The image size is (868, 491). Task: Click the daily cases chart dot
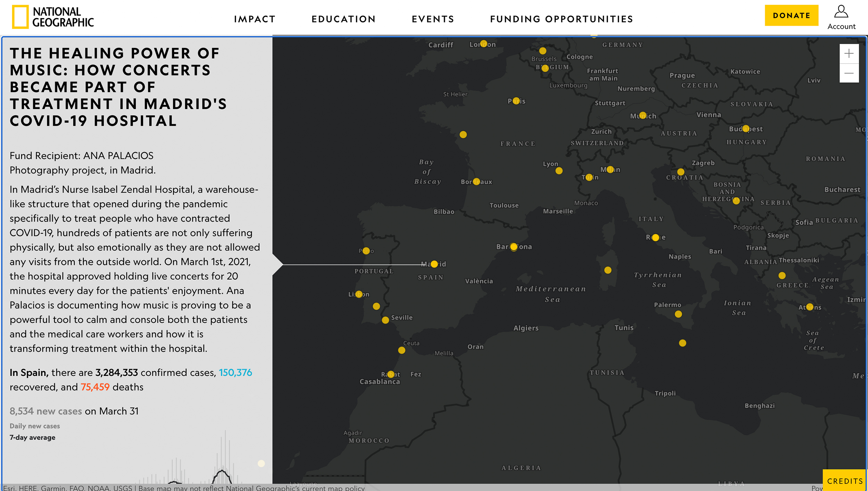[261, 464]
